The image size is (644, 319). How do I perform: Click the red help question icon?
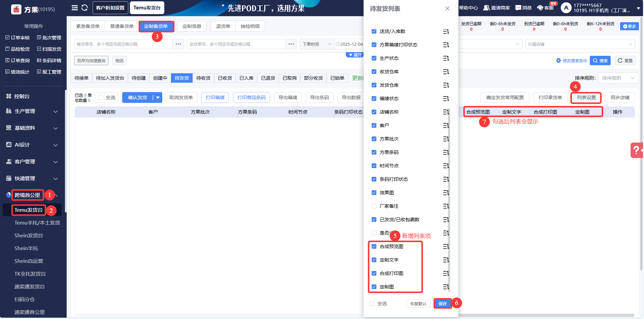point(636,150)
